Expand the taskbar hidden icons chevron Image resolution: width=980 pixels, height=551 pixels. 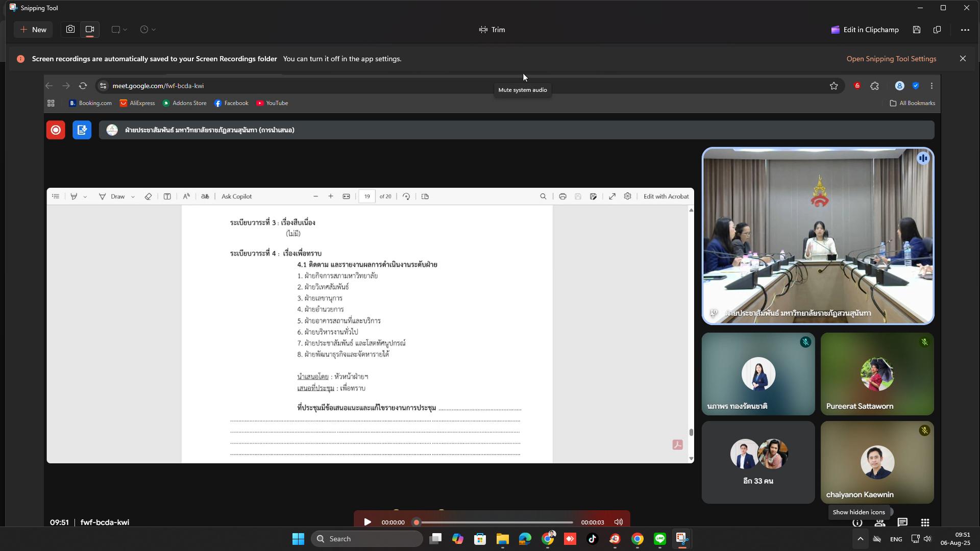pyautogui.click(x=860, y=539)
